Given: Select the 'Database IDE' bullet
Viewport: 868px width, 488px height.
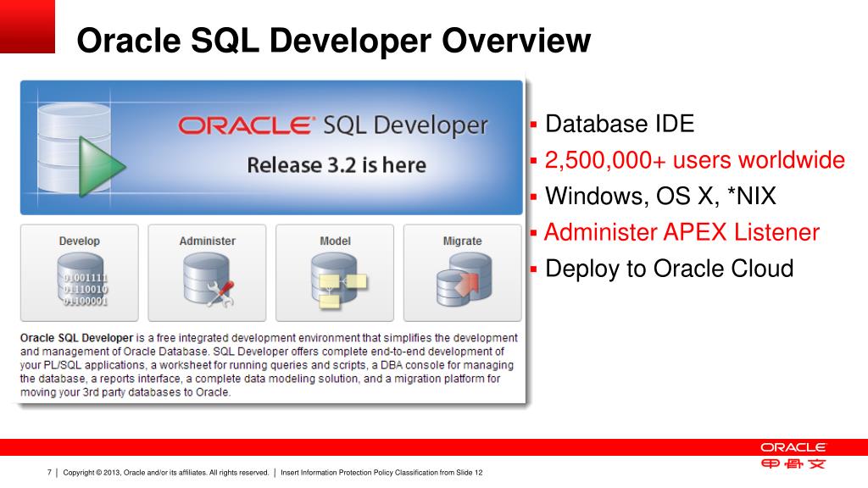Looking at the screenshot, I should pos(620,124).
